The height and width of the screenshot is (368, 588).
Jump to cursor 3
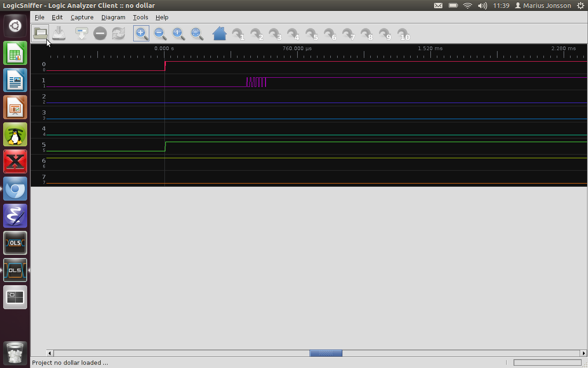(x=275, y=34)
